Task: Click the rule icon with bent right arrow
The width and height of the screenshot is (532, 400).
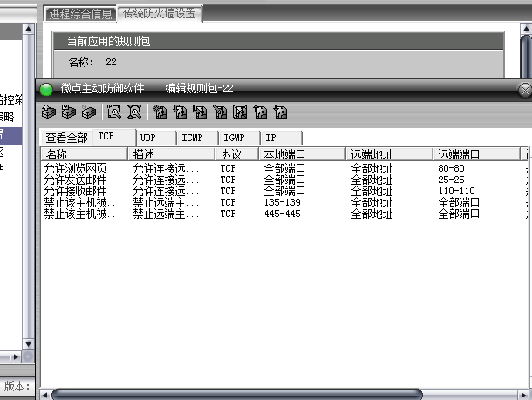Action: tap(200, 112)
